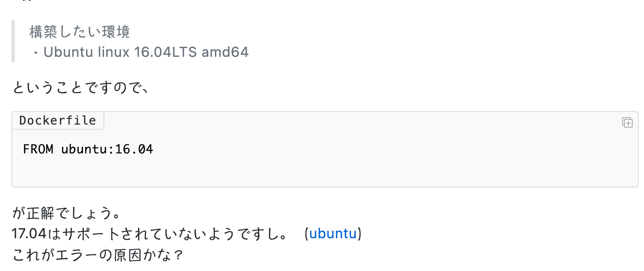Click the gray blockquote bar on the left
This screenshot has height=271, width=644.
pyautogui.click(x=13, y=41)
